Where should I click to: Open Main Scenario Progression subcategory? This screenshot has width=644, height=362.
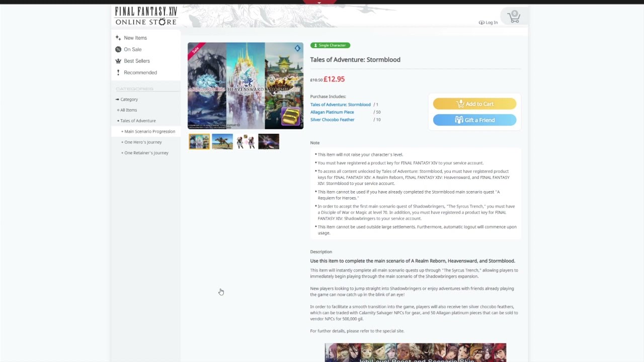pos(149,131)
